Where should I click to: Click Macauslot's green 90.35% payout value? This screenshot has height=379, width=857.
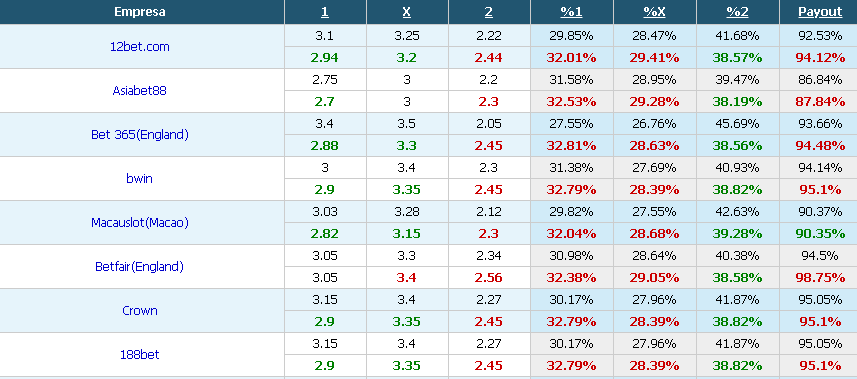coord(820,234)
